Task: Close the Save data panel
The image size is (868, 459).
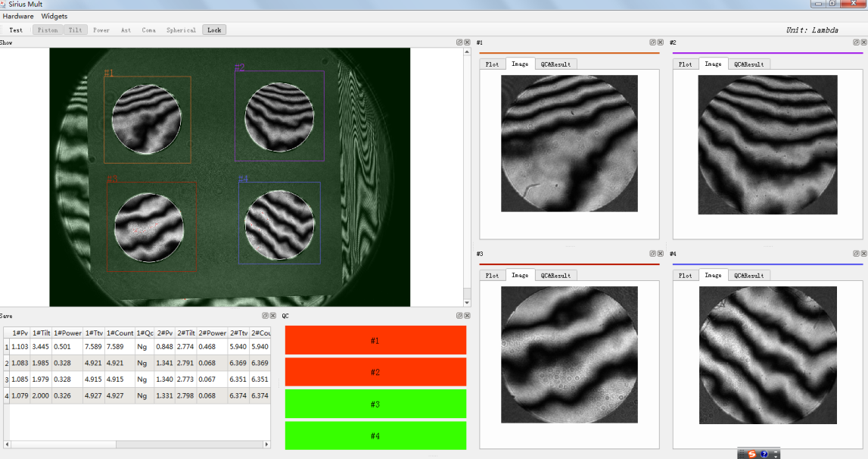Action: coord(272,315)
